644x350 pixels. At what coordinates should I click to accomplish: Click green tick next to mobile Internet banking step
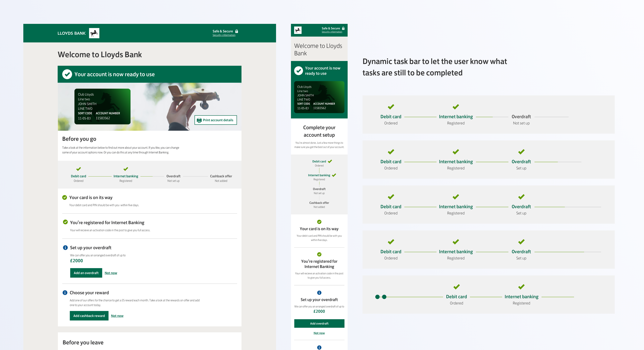(334, 175)
